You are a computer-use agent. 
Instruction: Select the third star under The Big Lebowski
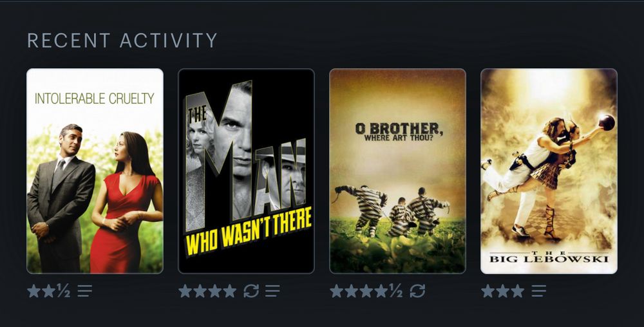point(518,292)
